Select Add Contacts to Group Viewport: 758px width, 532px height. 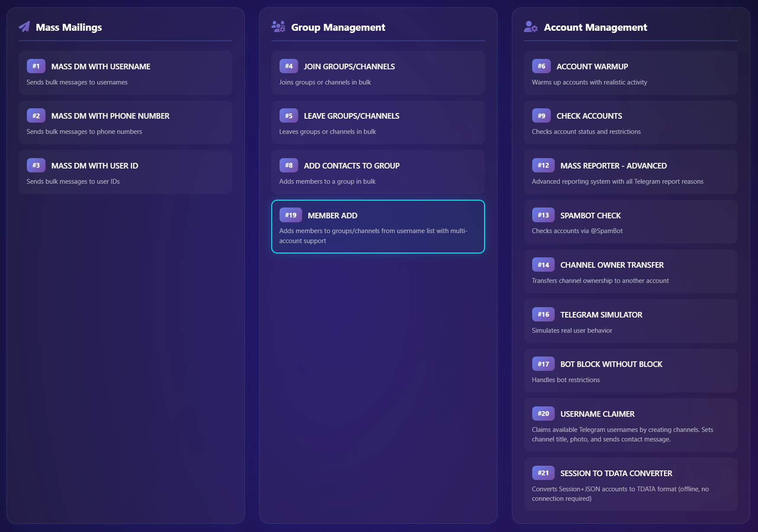tap(378, 172)
